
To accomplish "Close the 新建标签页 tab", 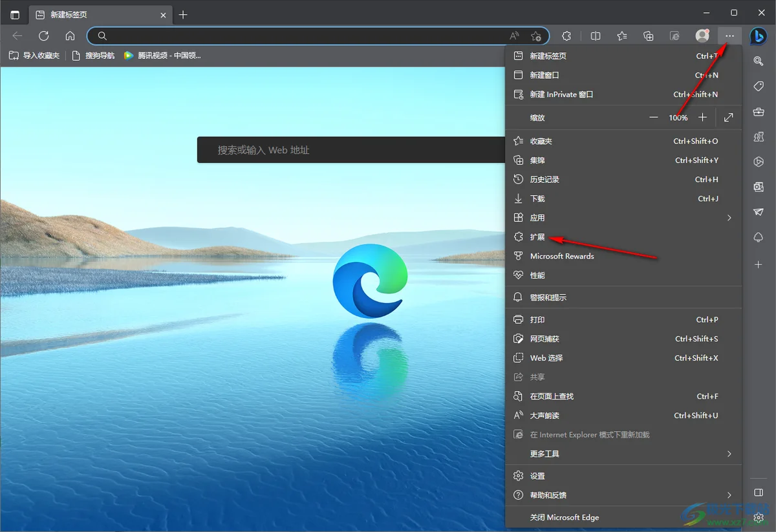I will pyautogui.click(x=163, y=14).
